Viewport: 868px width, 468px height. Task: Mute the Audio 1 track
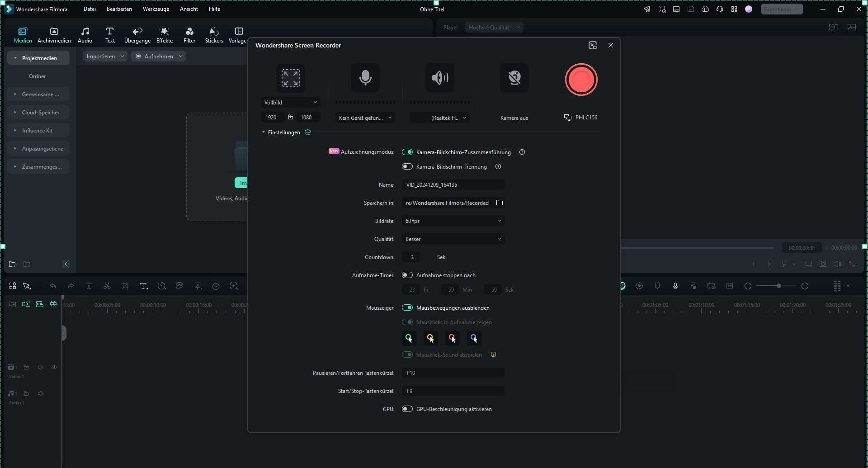coord(41,393)
